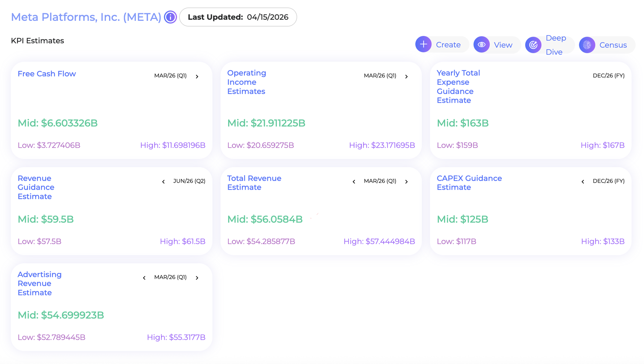Image resolution: width=644 pixels, height=364 pixels.
Task: Go to previous period on Advertising Revenue Estimate card
Action: pyautogui.click(x=144, y=278)
